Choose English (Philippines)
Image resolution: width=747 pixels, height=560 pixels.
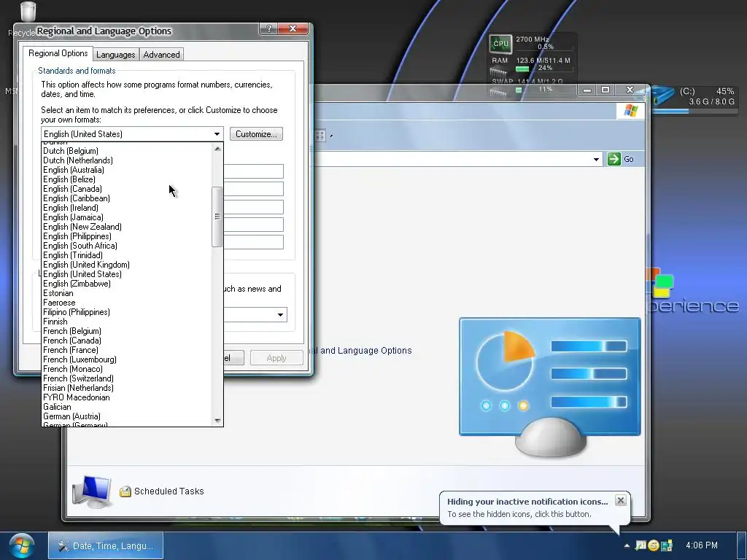click(x=127, y=236)
